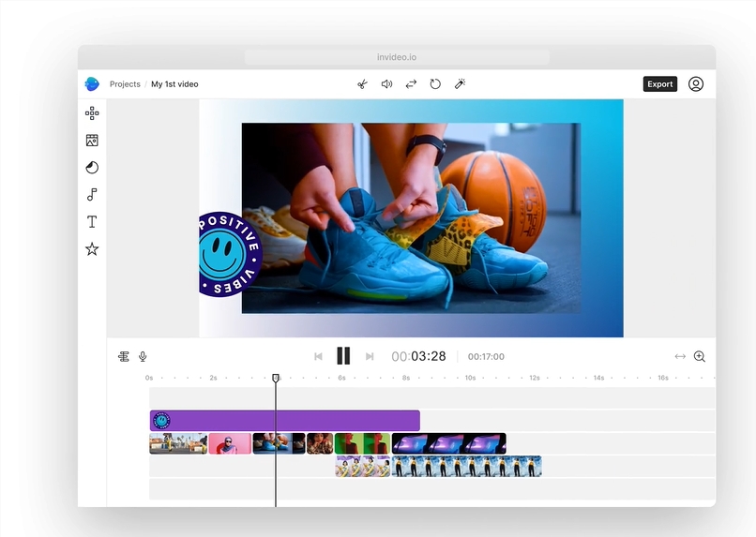Open the stickers icon in sidebar

[x=92, y=168]
